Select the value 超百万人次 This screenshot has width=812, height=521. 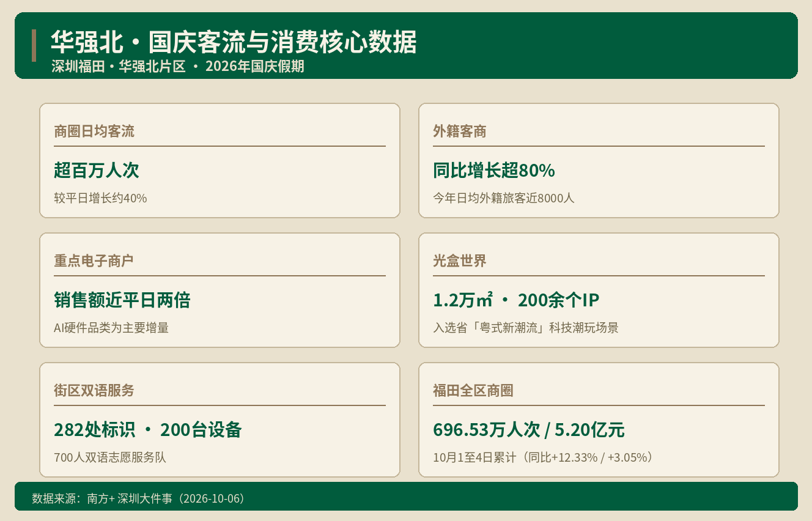(x=97, y=171)
